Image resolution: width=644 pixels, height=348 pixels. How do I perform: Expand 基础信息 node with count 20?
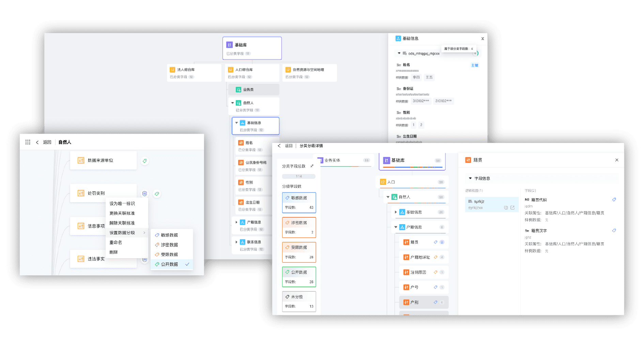point(396,212)
